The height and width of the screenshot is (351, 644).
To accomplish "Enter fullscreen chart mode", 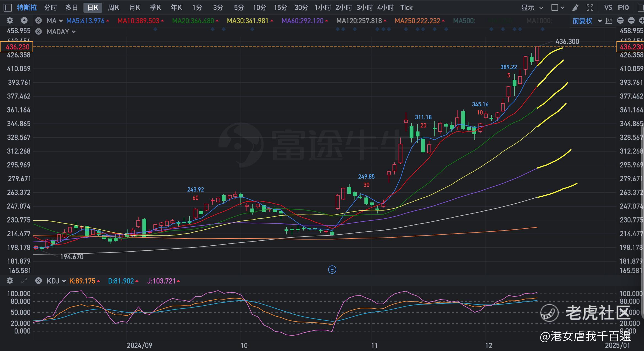I will [590, 8].
